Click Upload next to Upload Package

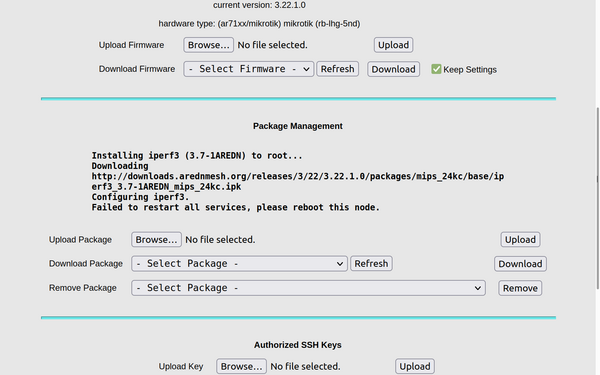(x=520, y=240)
